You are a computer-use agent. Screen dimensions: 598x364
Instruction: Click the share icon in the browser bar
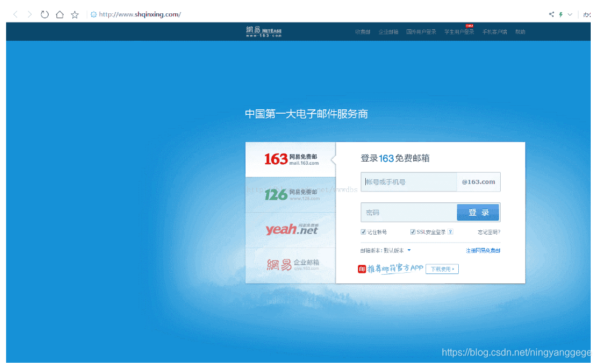[551, 15]
